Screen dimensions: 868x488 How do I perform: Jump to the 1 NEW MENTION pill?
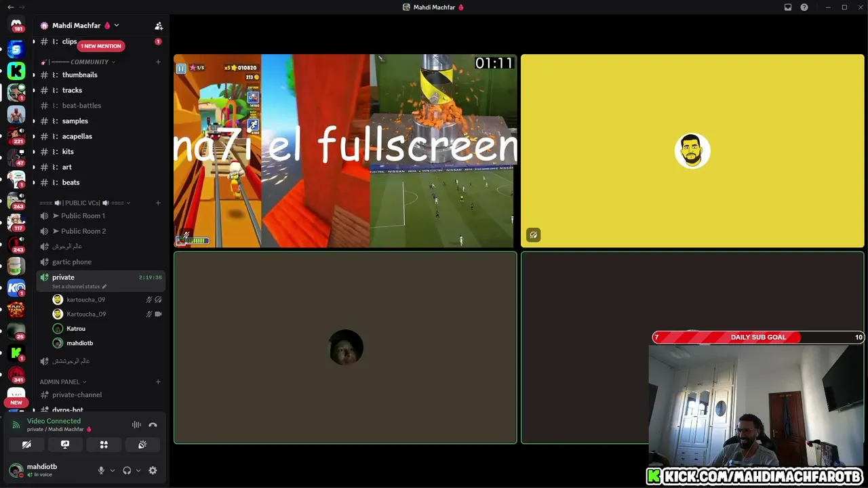[101, 46]
